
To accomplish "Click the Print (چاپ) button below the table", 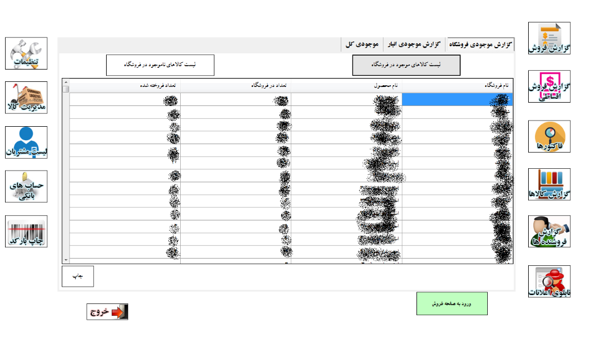I will point(77,277).
